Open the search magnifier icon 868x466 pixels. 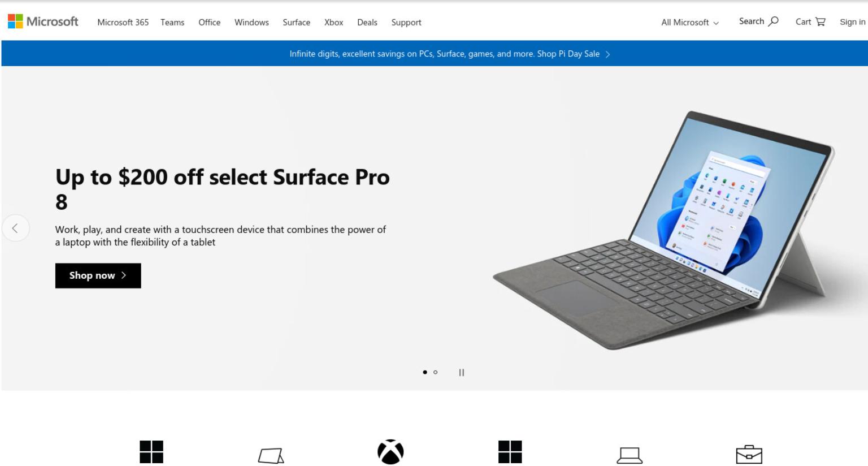pos(774,21)
